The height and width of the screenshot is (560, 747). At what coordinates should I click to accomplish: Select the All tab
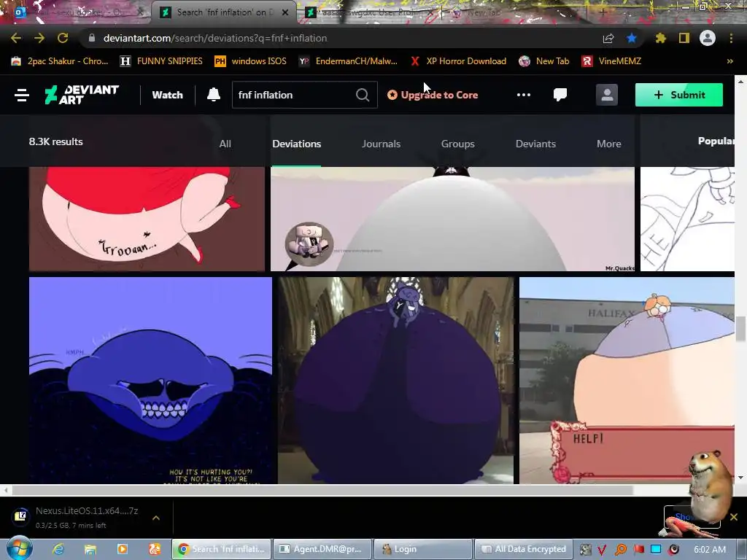click(225, 144)
